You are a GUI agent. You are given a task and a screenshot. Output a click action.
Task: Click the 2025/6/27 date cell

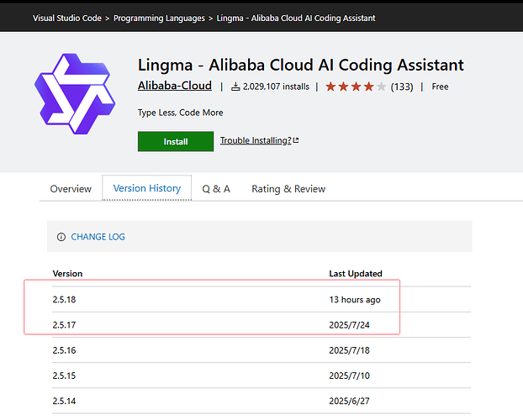[349, 401]
